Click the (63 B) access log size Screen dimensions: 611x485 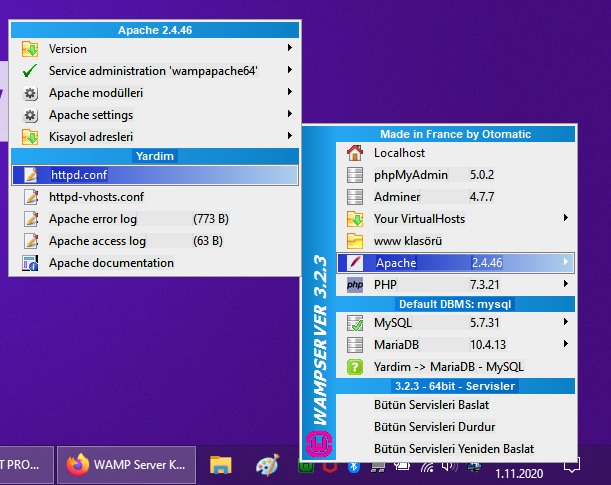(208, 241)
